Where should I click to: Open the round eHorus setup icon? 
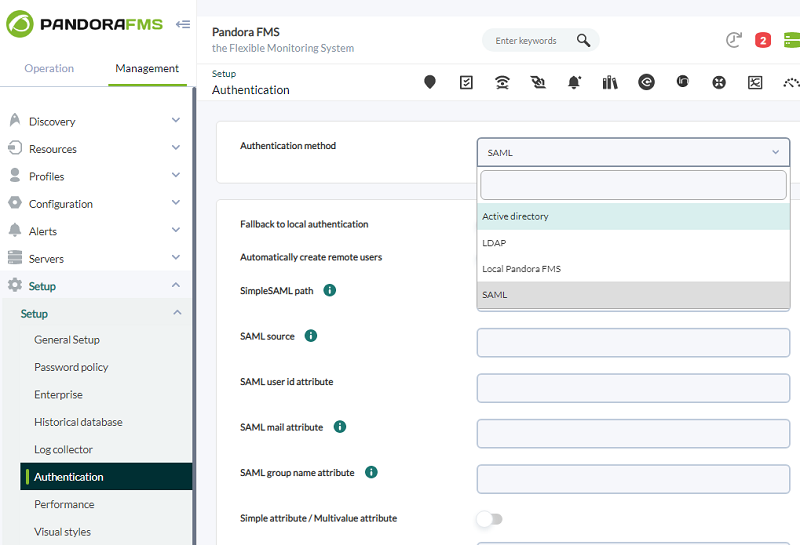point(646,82)
